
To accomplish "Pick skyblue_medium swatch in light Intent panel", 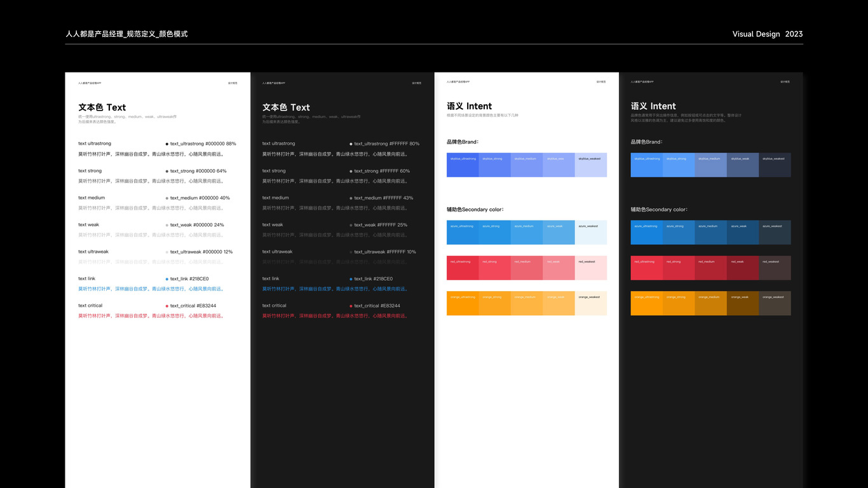I will [527, 165].
